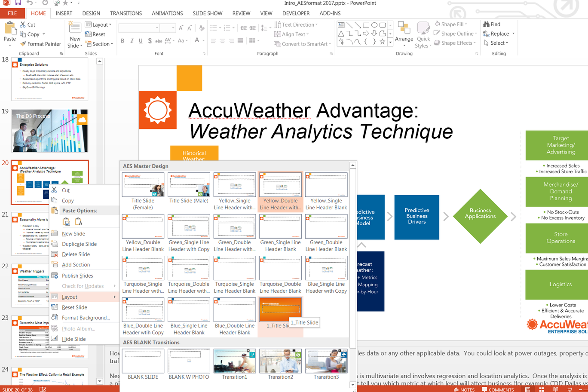Screen dimensions: 588x392
Task: Click the layout gallery scroll up arrow
Action: (352, 165)
